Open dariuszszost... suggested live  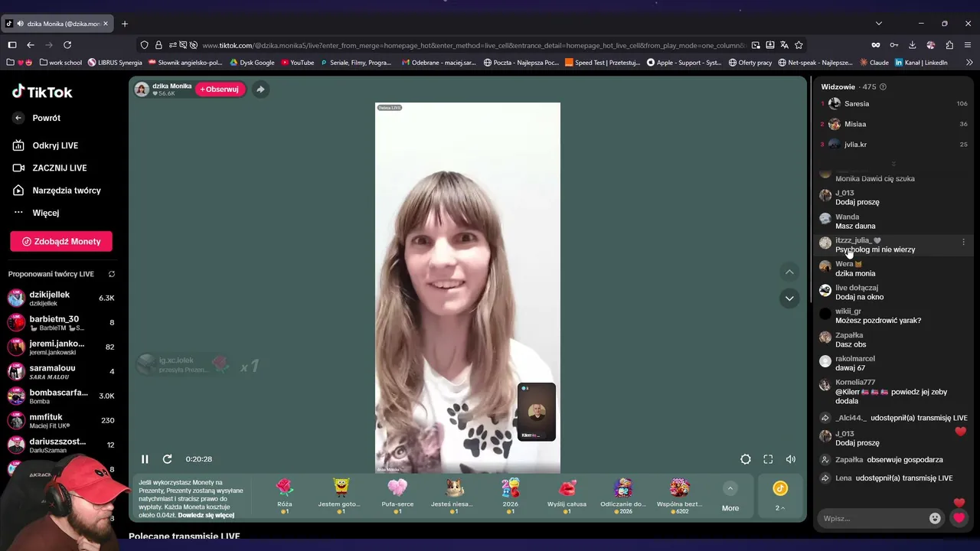tap(61, 445)
